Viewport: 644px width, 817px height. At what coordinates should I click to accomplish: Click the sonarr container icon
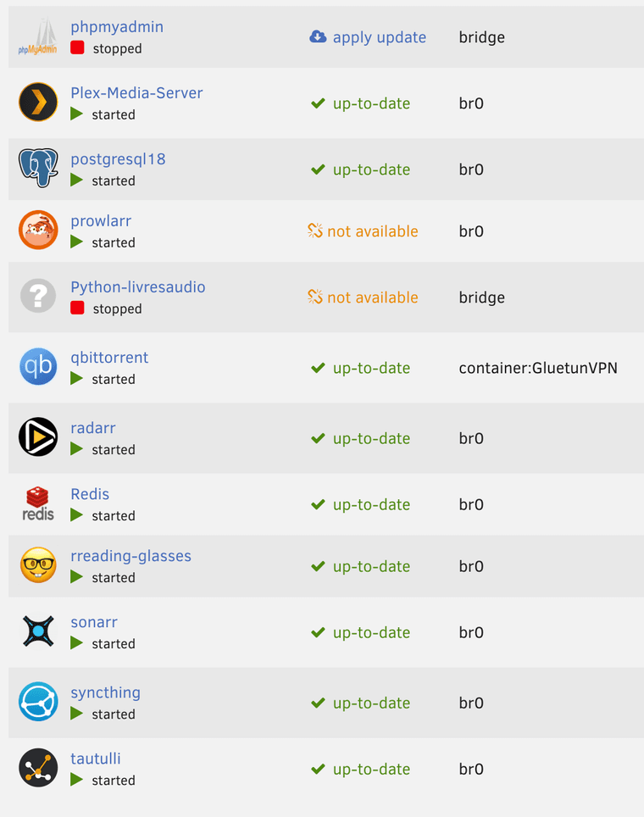pos(38,632)
